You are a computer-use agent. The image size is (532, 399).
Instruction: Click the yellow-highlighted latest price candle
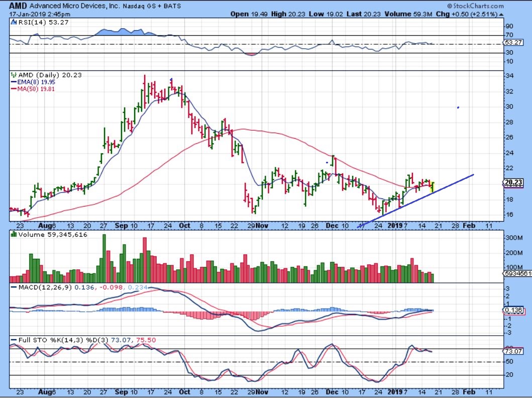(x=432, y=187)
